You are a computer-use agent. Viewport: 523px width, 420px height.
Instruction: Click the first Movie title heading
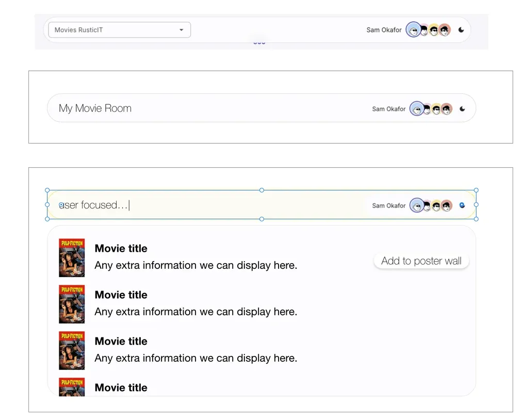[x=121, y=249]
